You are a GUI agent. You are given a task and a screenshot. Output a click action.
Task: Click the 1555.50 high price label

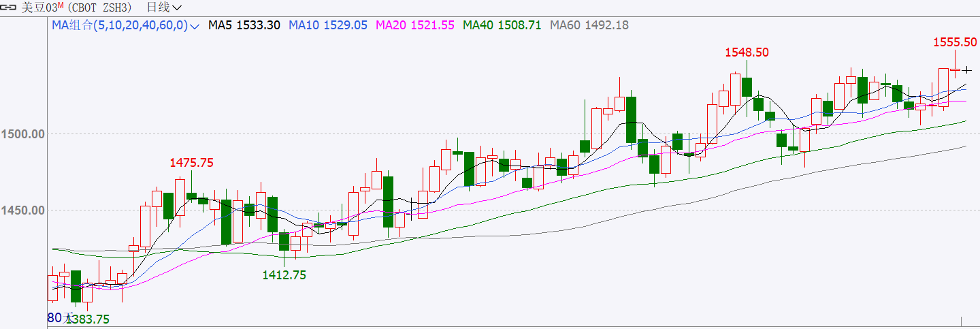[955, 42]
